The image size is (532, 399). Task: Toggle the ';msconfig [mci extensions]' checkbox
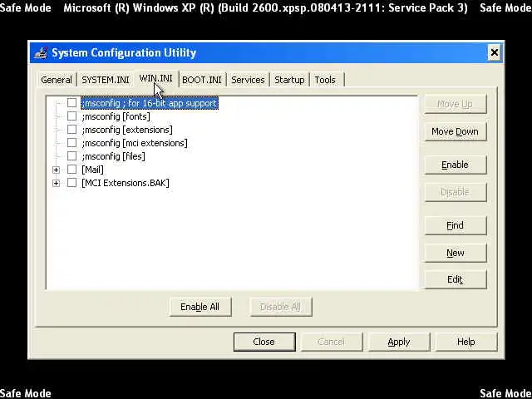[x=71, y=142]
